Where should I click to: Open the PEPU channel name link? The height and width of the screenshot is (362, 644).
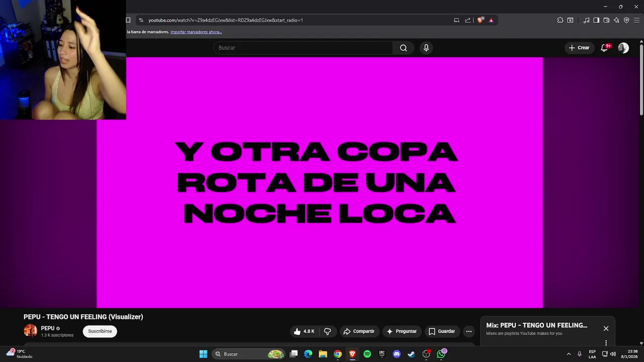click(x=48, y=328)
